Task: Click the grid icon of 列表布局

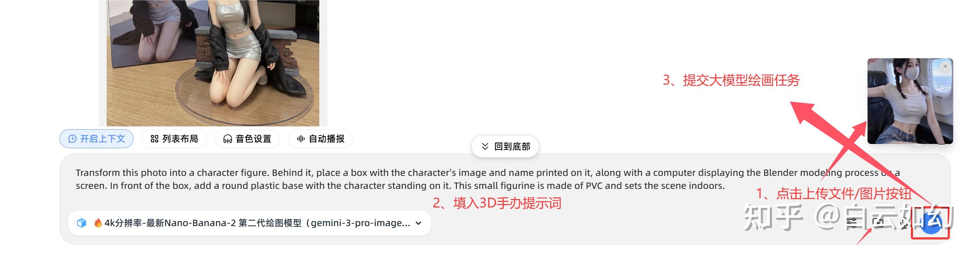Action: [x=154, y=139]
